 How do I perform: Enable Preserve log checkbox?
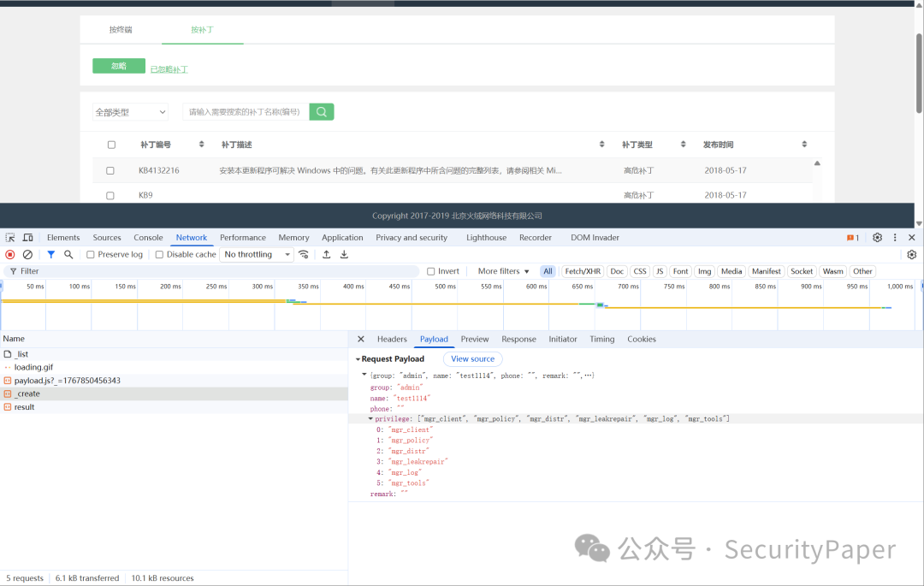tap(90, 254)
